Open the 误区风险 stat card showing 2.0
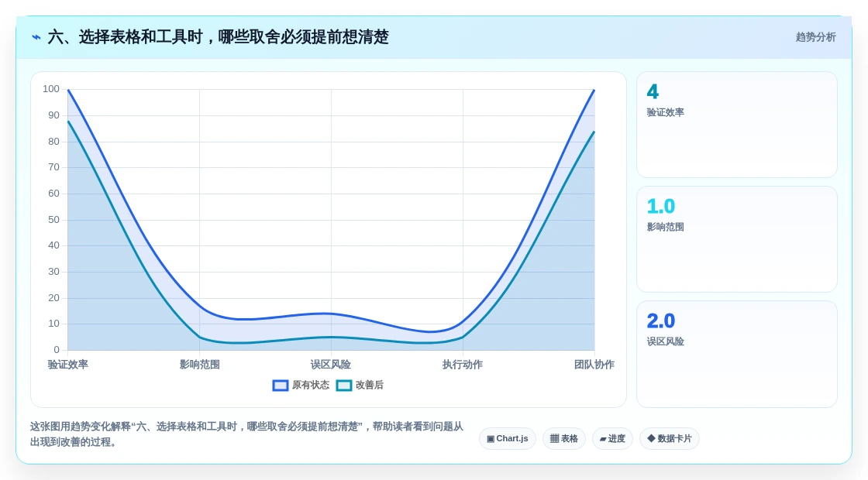This screenshot has height=480, width=868. 737,354
